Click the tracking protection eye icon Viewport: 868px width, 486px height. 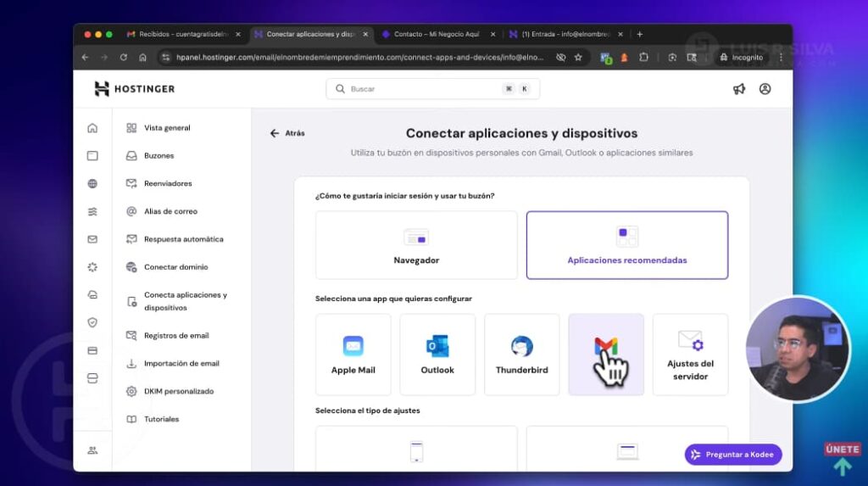pos(561,57)
